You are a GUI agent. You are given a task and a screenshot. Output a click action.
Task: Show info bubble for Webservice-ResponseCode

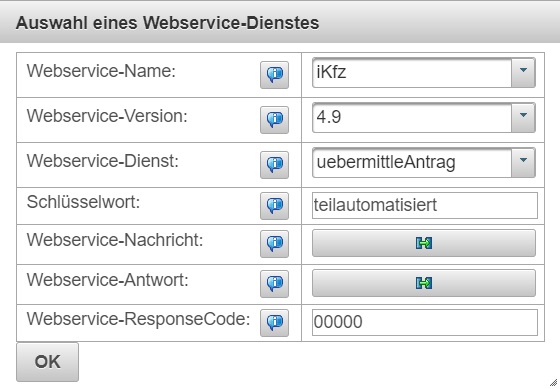pyautogui.click(x=274, y=323)
